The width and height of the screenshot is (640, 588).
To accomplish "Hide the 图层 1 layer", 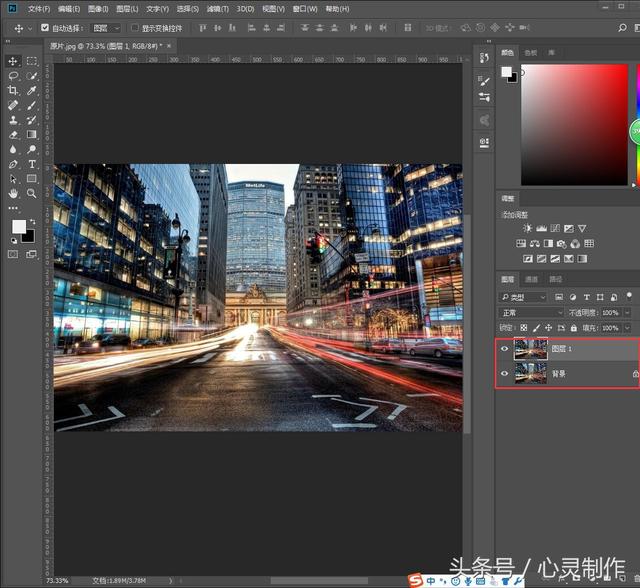I will point(504,349).
